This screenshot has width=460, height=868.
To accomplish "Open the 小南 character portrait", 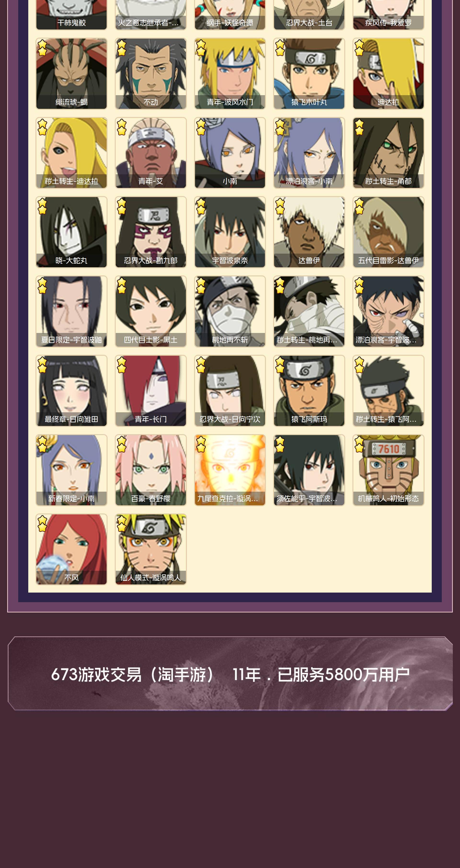I will [230, 153].
